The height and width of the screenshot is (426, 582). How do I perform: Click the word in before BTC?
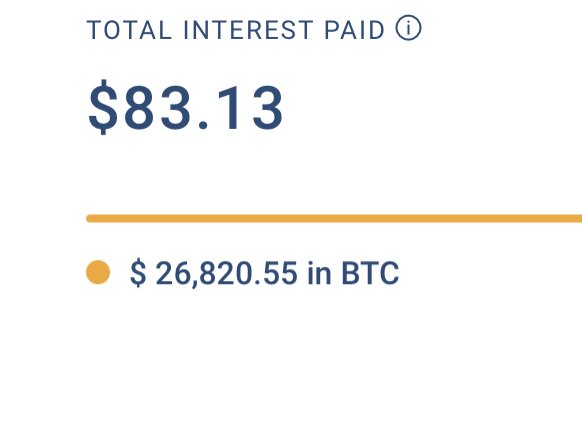pyautogui.click(x=319, y=273)
